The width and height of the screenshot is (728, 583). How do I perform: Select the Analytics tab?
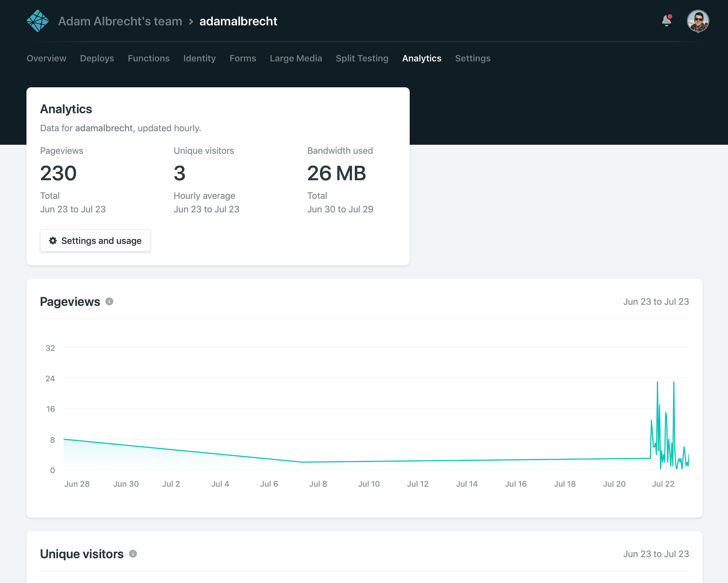click(422, 58)
